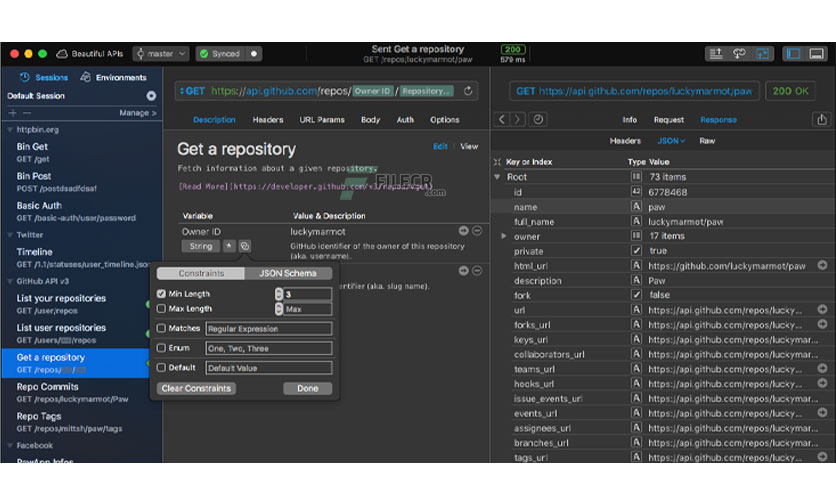
Task: Expand the owner node in JSON tree
Action: pos(504,236)
